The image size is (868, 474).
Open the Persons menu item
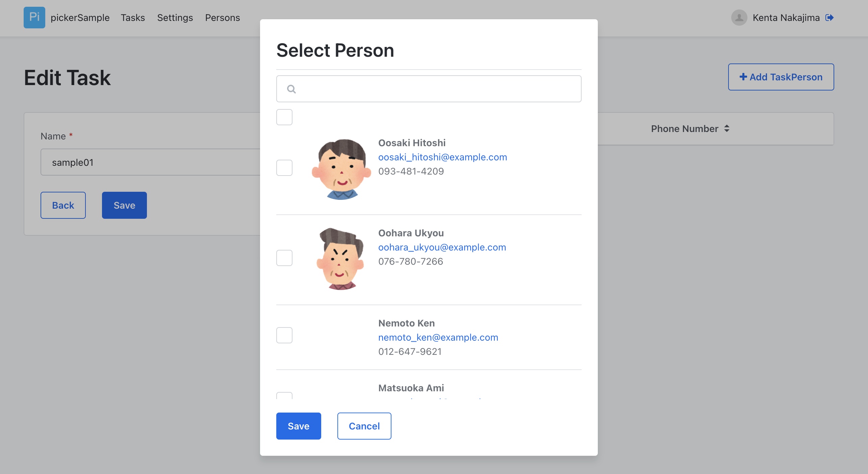pos(223,18)
